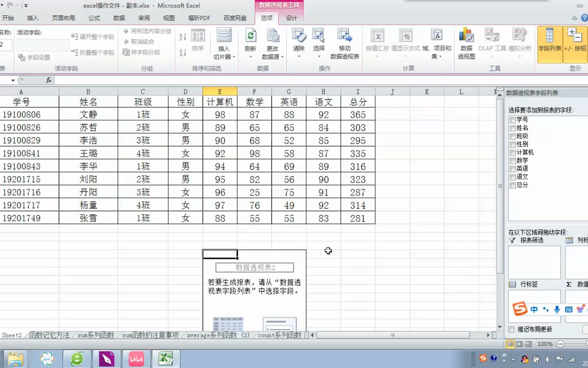Viewport: 588px width, 368px height.
Task: Check the 总分 field checkbox
Action: point(513,185)
